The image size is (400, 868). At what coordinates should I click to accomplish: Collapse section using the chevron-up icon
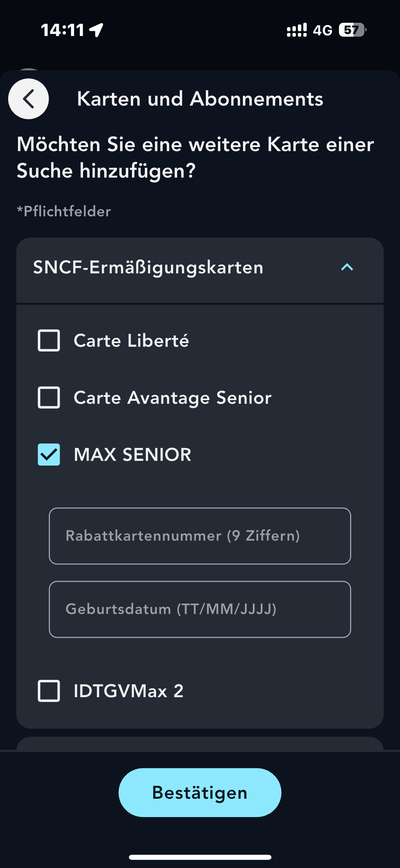[347, 267]
